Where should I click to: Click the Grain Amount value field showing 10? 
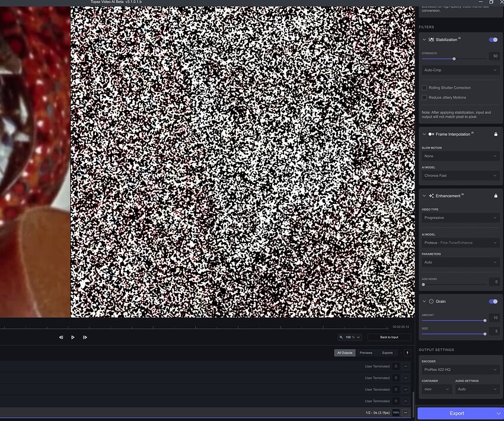pyautogui.click(x=495, y=317)
